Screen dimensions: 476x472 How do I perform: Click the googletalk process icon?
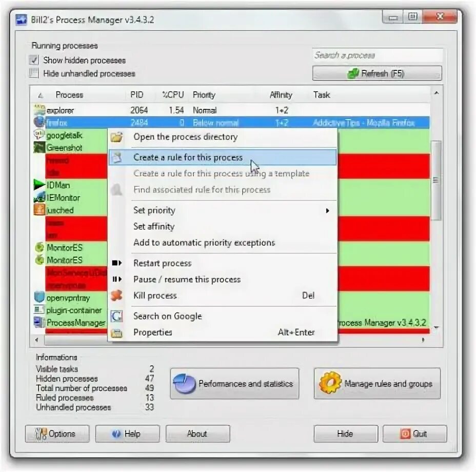pyautogui.click(x=39, y=134)
